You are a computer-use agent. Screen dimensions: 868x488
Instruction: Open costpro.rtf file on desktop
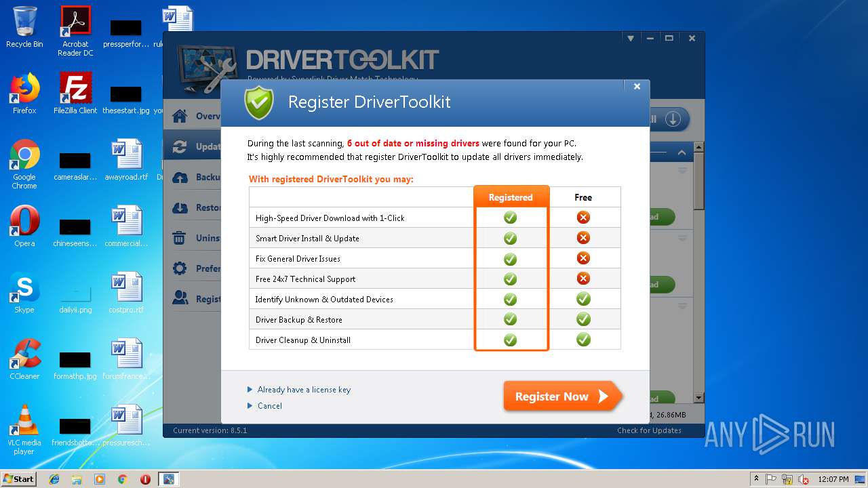126,292
